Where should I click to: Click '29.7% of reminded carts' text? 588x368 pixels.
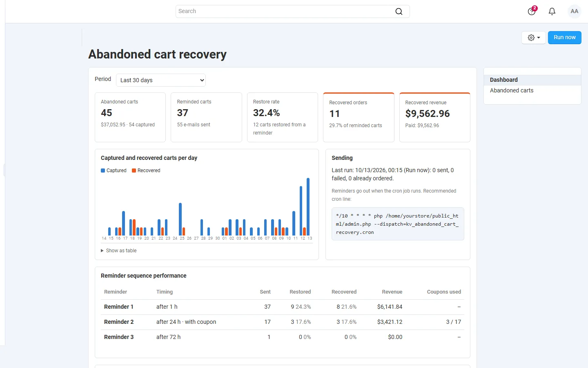pyautogui.click(x=356, y=126)
